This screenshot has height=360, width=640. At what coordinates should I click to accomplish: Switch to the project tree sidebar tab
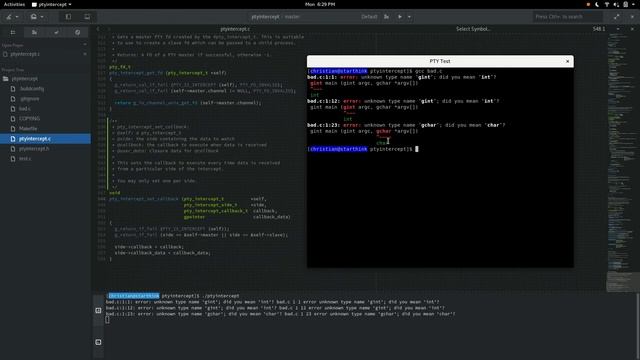(13, 32)
